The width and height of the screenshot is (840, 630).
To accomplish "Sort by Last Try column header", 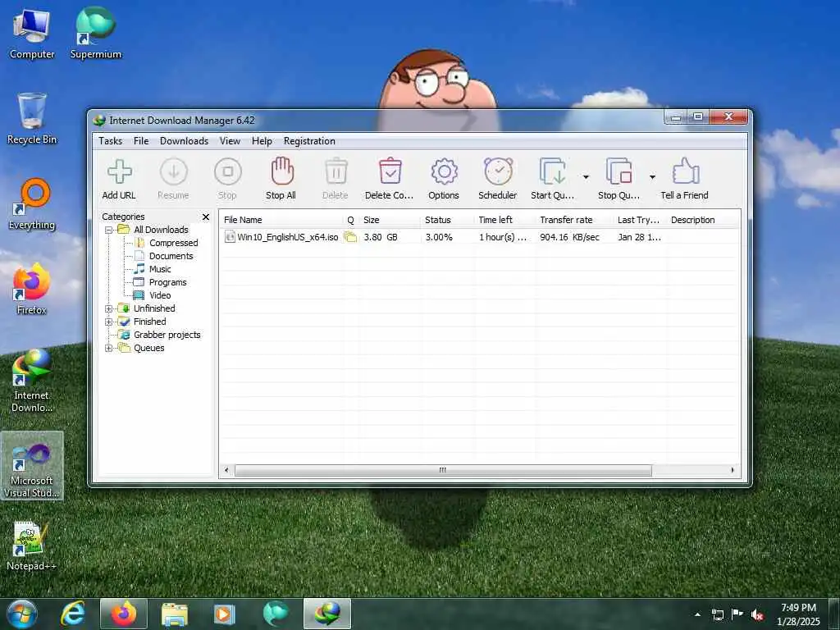I will [640, 220].
